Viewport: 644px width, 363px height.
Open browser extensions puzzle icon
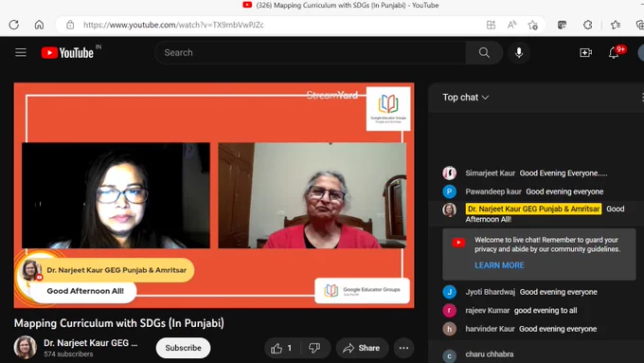pyautogui.click(x=588, y=25)
